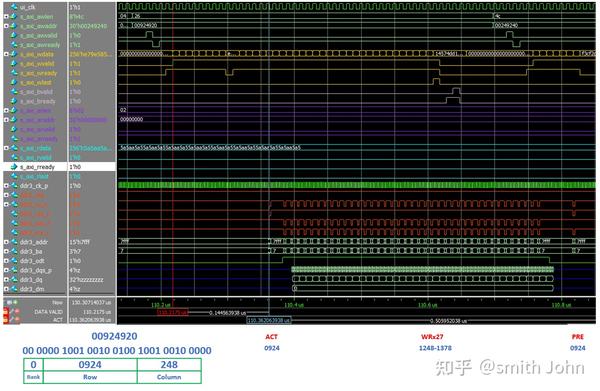Viewport: 600px width, 391px height.
Task: Click the pencil icon next to ACT cursor
Action: [x=12, y=319]
